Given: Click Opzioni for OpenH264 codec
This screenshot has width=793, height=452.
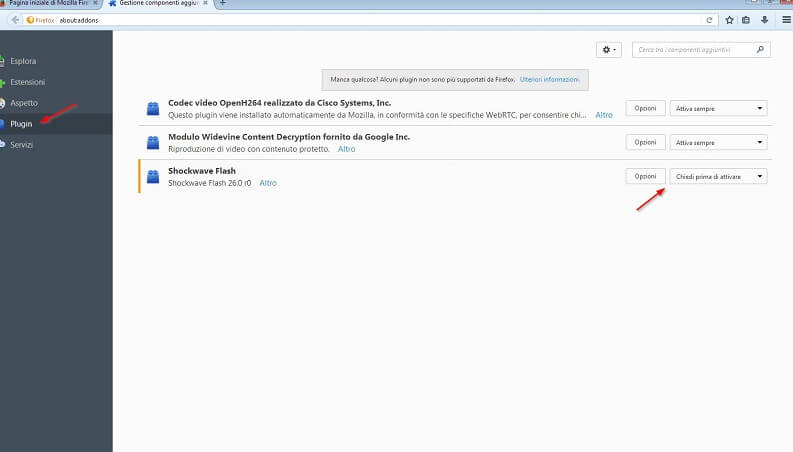Looking at the screenshot, I should pos(645,108).
